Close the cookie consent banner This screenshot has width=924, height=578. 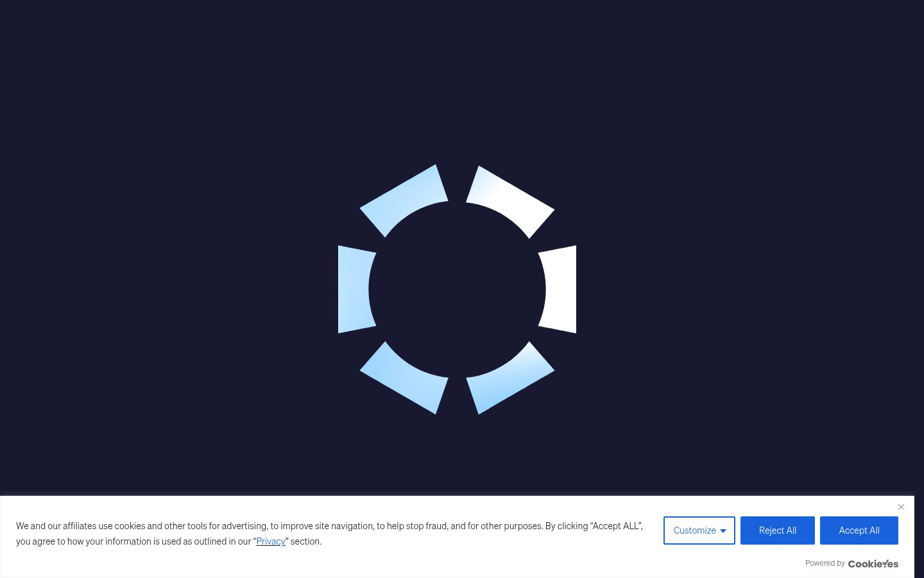click(901, 507)
